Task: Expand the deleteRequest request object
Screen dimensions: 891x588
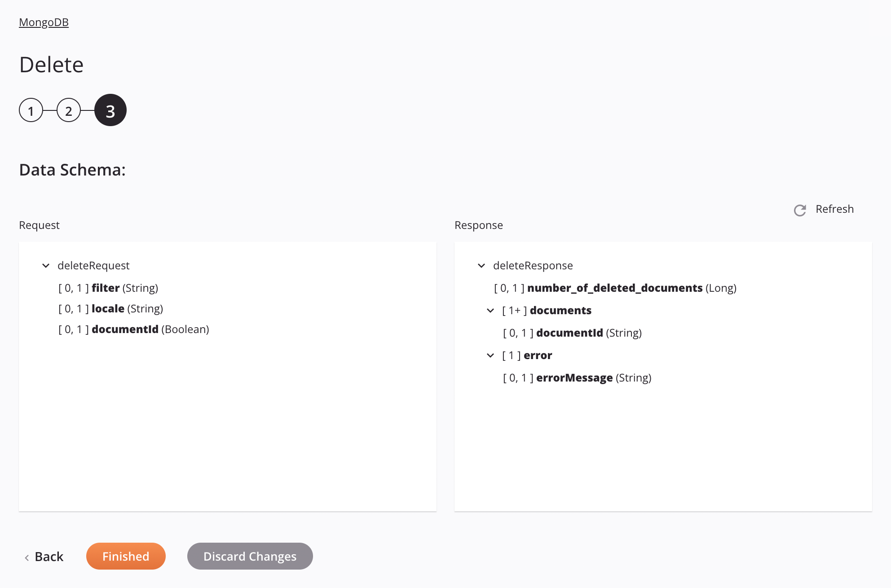Action: click(47, 265)
